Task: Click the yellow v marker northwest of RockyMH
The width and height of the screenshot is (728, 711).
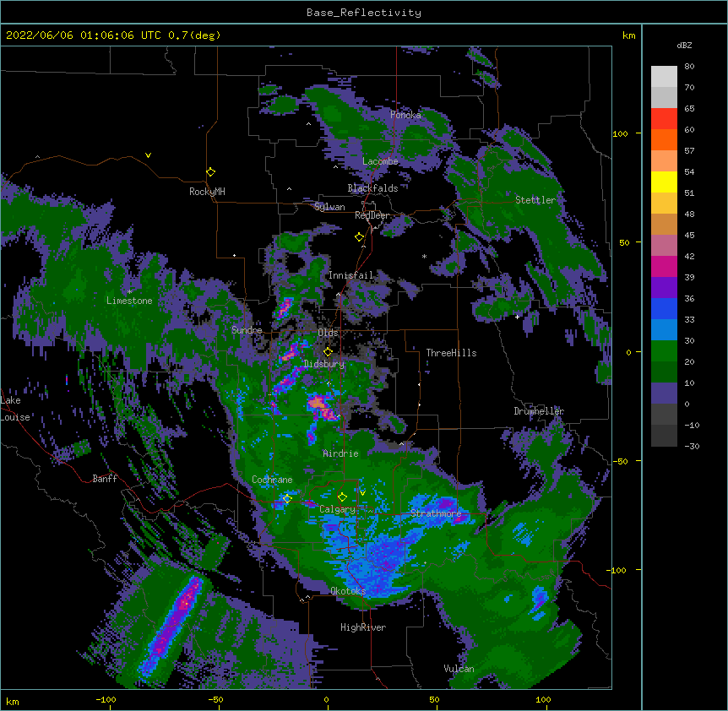Action: [x=148, y=155]
